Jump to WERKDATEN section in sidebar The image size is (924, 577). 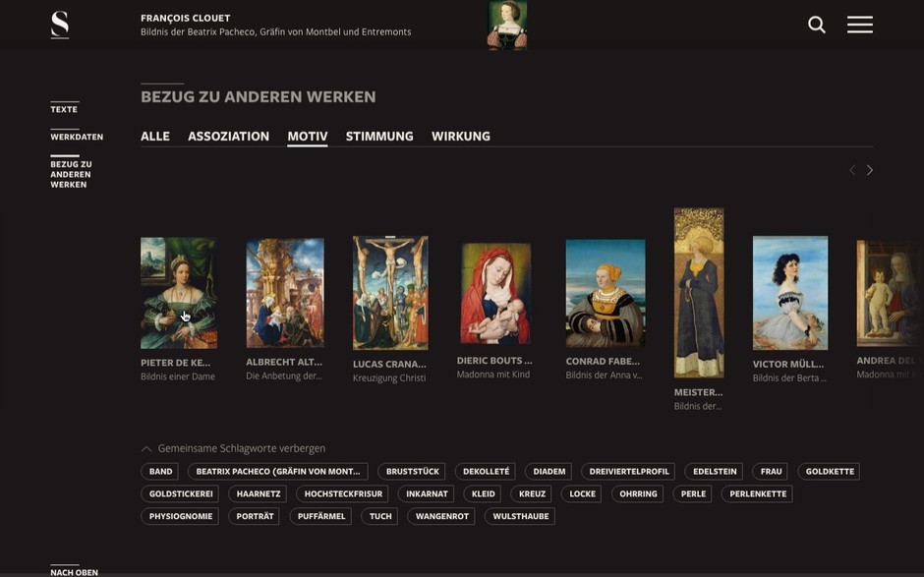point(77,137)
